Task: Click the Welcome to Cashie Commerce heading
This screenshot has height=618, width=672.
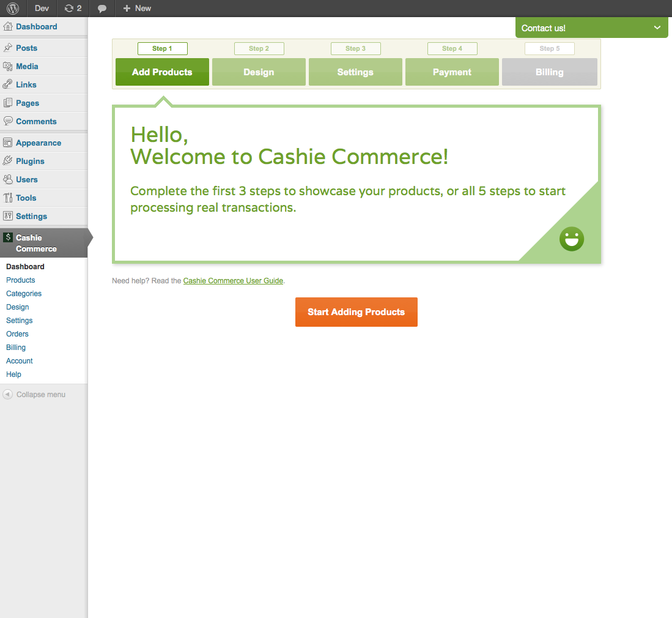Action: click(289, 157)
